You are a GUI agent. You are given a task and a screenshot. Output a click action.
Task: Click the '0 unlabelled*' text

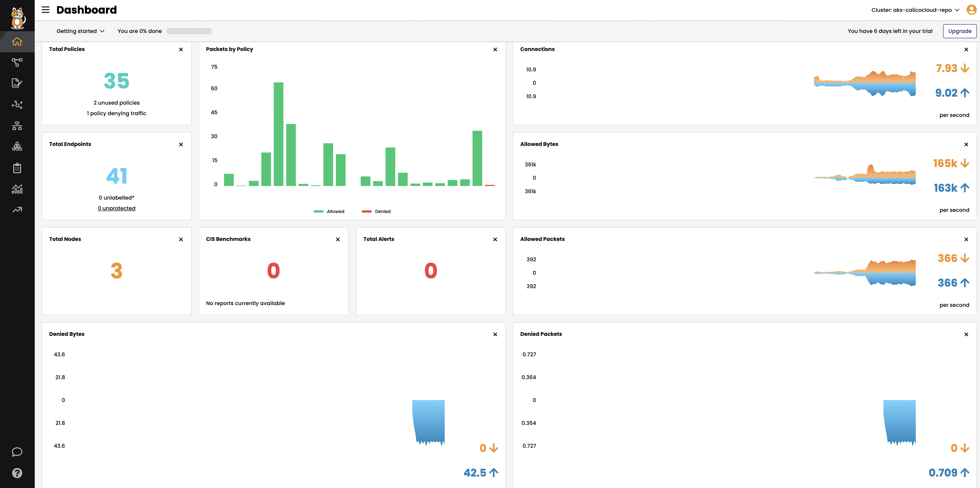(116, 198)
